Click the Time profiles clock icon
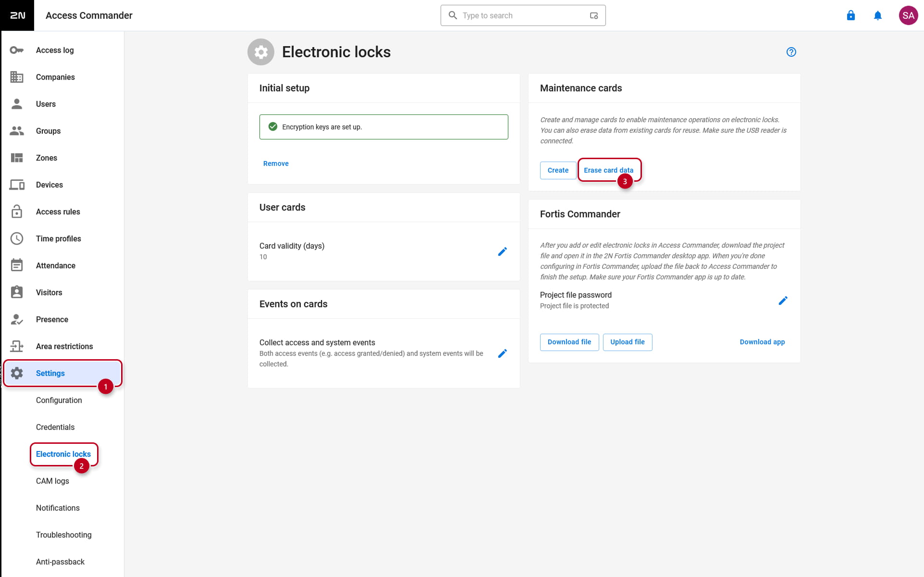Viewport: 924px width, 577px height. click(17, 238)
